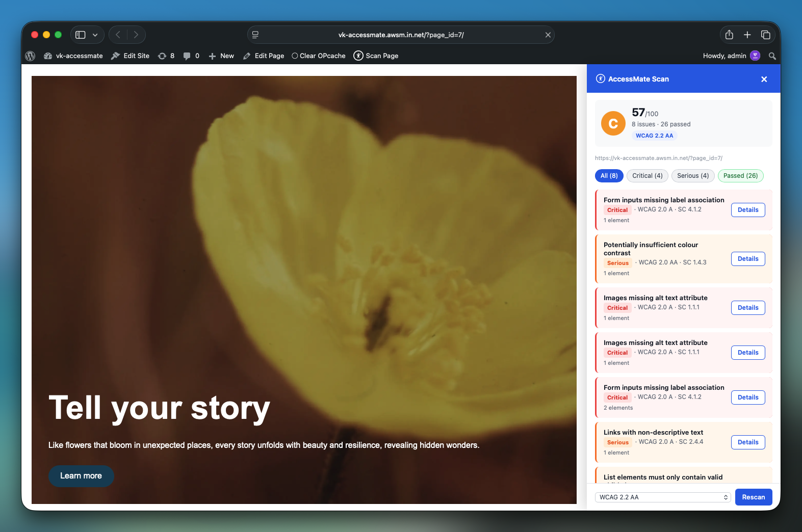Click the Safari address bar URL field
This screenshot has width=802, height=532.
coord(401,35)
